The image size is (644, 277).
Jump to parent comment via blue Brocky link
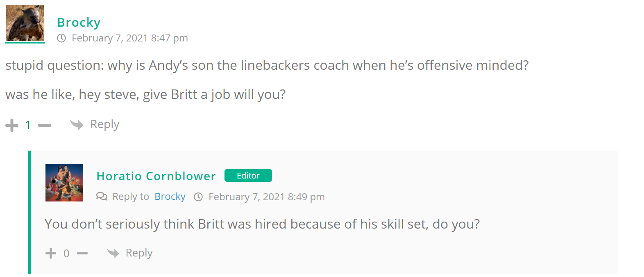[x=170, y=197]
